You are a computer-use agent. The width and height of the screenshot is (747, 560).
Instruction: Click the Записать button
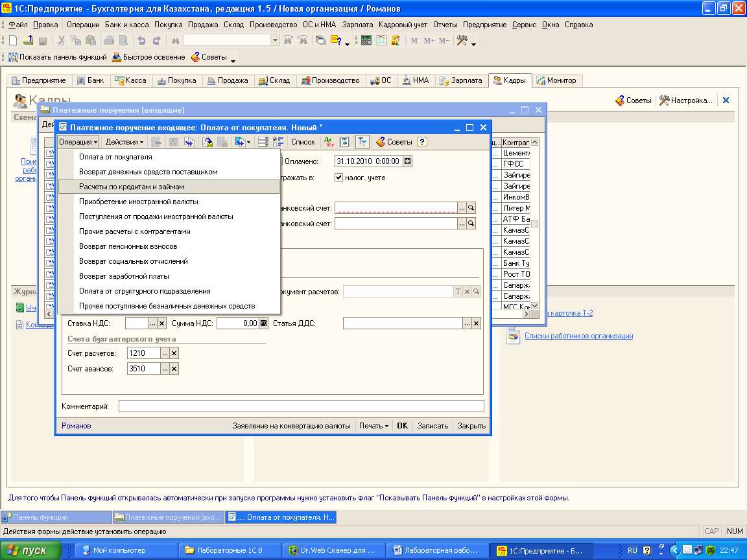tap(433, 426)
